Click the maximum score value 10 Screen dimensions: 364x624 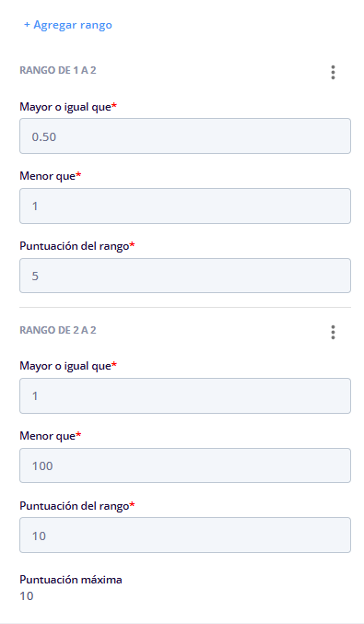tap(27, 596)
